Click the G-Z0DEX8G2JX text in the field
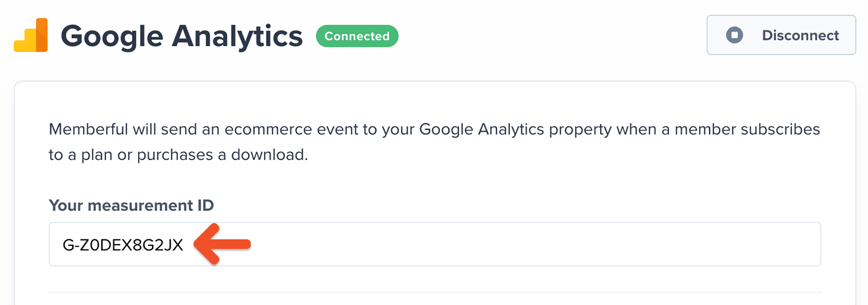This screenshot has height=305, width=868. point(123,245)
